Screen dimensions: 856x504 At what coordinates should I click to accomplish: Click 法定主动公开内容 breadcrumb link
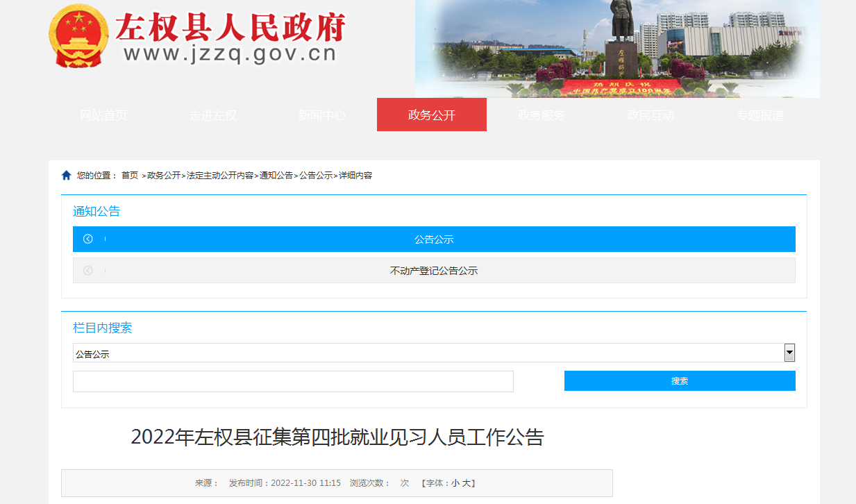click(x=220, y=176)
